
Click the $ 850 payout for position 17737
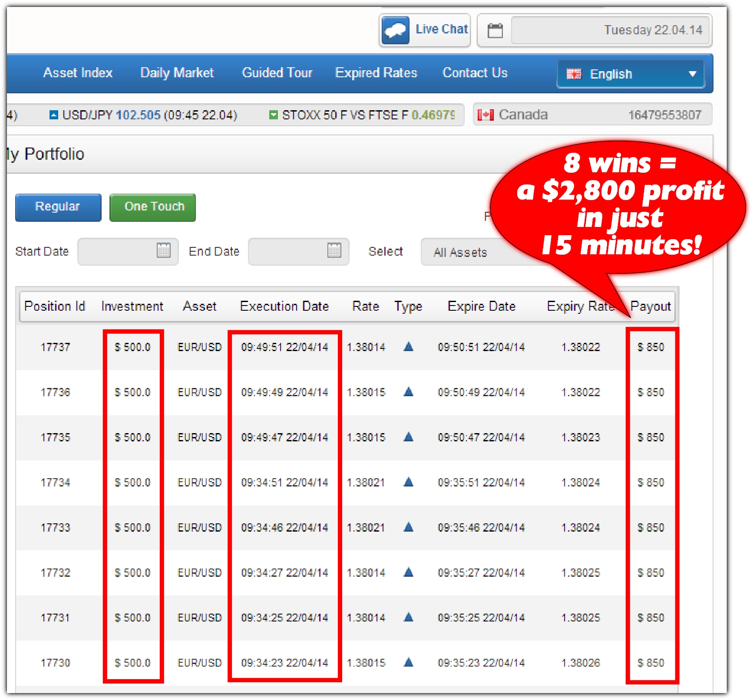pyautogui.click(x=651, y=347)
